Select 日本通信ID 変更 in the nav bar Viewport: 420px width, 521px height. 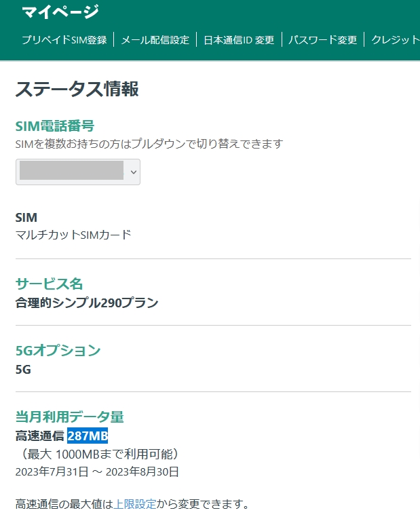(x=239, y=40)
